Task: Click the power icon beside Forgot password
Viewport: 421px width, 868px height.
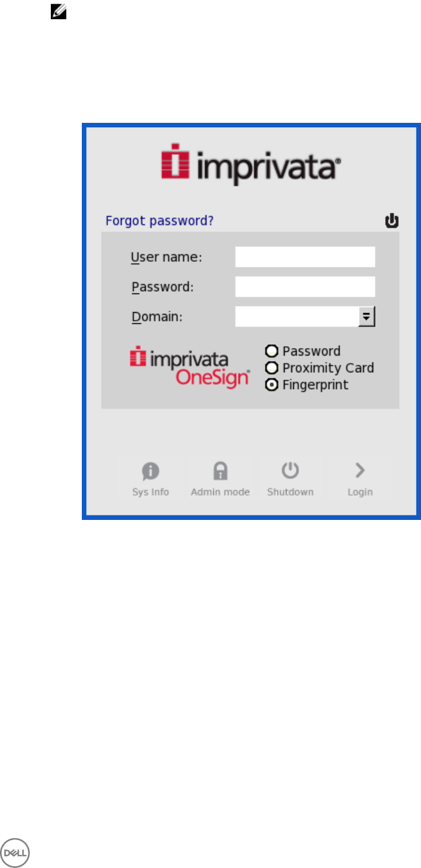Action: point(392,220)
